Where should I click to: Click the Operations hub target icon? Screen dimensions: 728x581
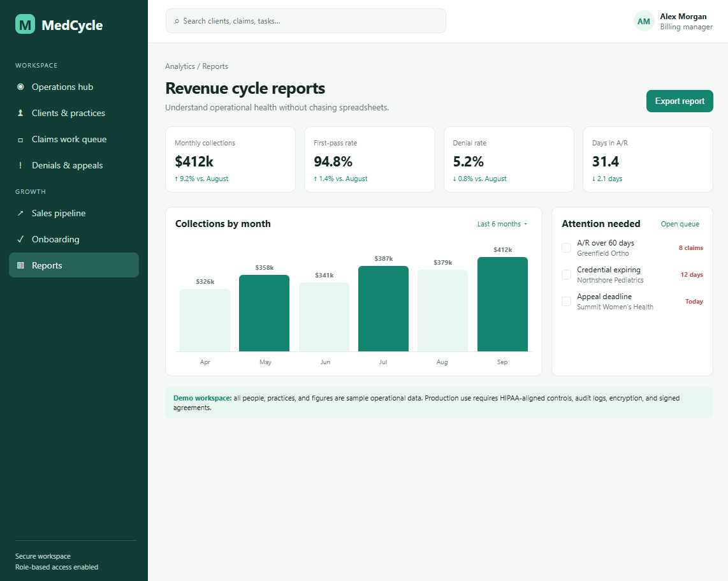[20, 87]
